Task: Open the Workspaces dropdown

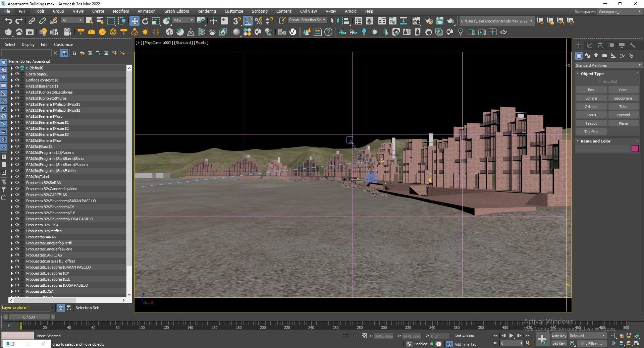Action: point(620,12)
